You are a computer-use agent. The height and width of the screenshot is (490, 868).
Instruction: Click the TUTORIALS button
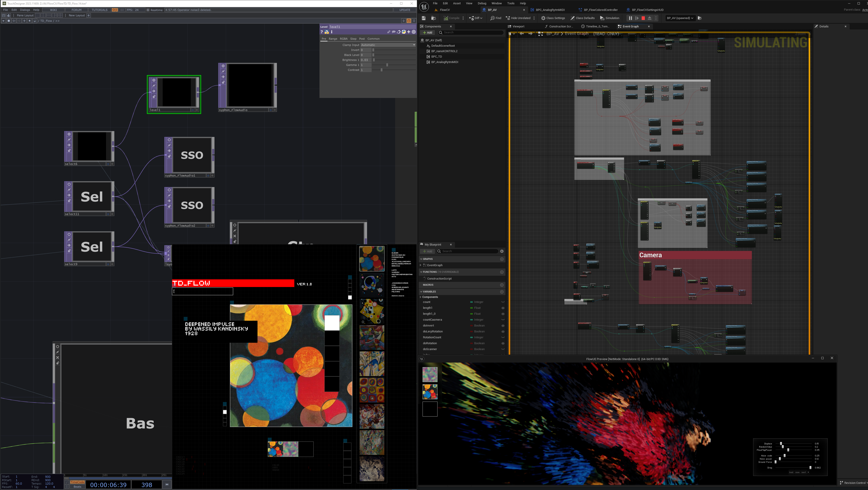coord(99,10)
